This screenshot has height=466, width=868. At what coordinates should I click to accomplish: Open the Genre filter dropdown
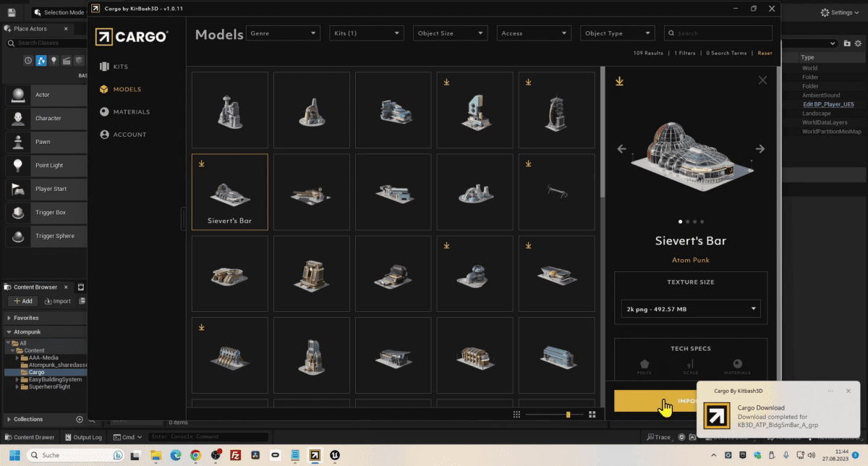point(283,33)
